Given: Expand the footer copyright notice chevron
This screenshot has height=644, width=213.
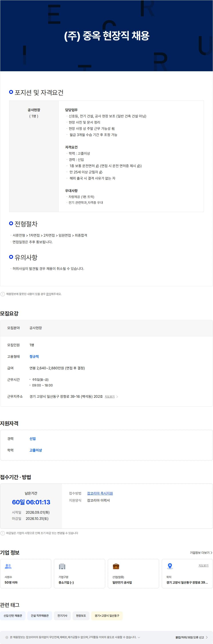Looking at the screenshot, I should (x=139, y=637).
